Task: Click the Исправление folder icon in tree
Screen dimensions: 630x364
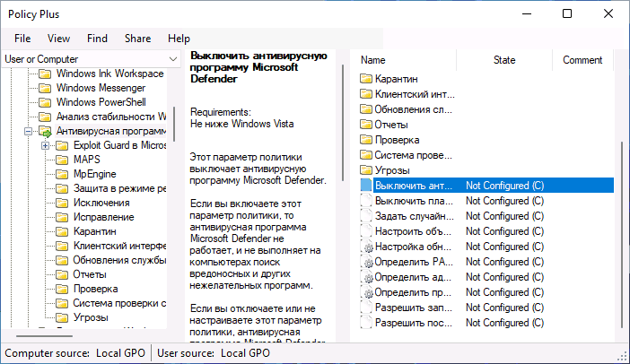Action: pyautogui.click(x=62, y=218)
